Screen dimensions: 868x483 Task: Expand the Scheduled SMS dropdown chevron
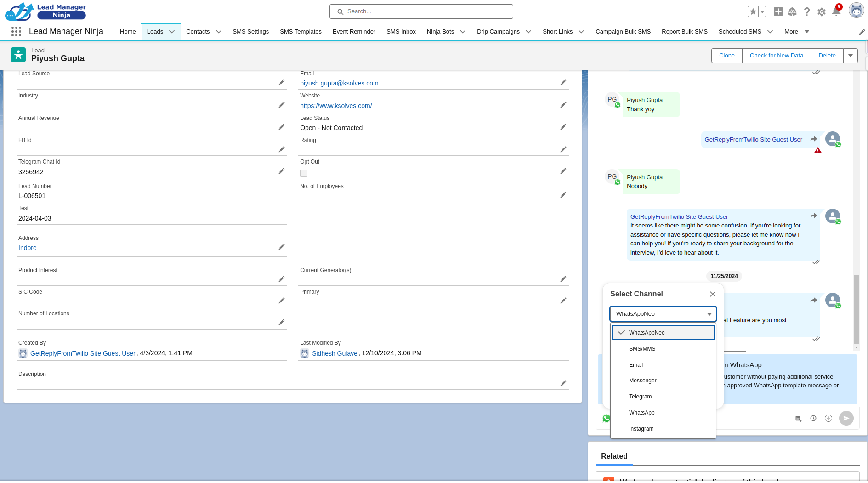770,32
